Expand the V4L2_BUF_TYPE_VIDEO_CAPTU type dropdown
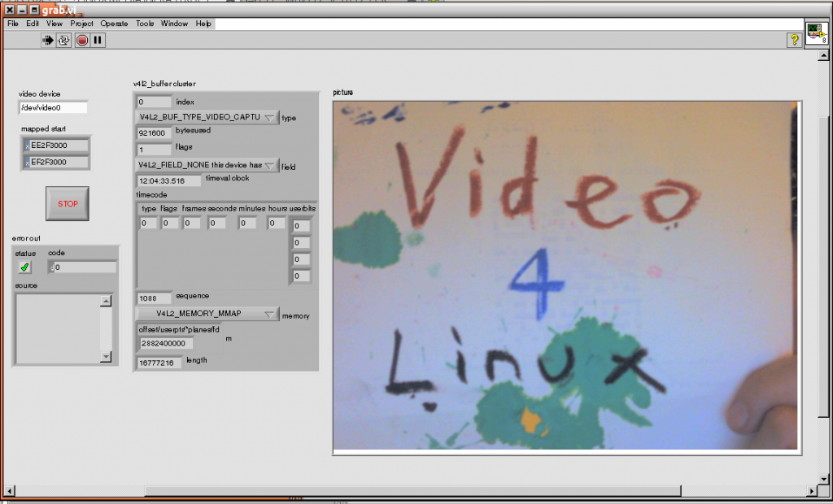The image size is (833, 504). coord(270,117)
